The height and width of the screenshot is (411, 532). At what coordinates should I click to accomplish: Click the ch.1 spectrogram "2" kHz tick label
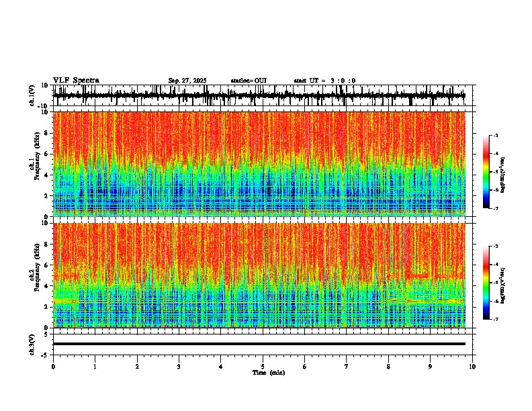46,196
